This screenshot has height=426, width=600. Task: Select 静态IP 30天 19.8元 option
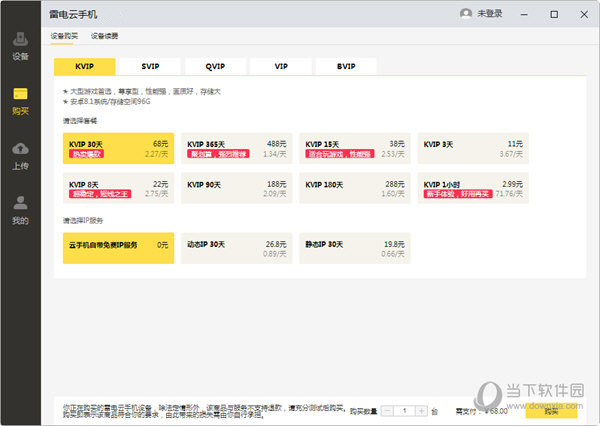click(355, 248)
